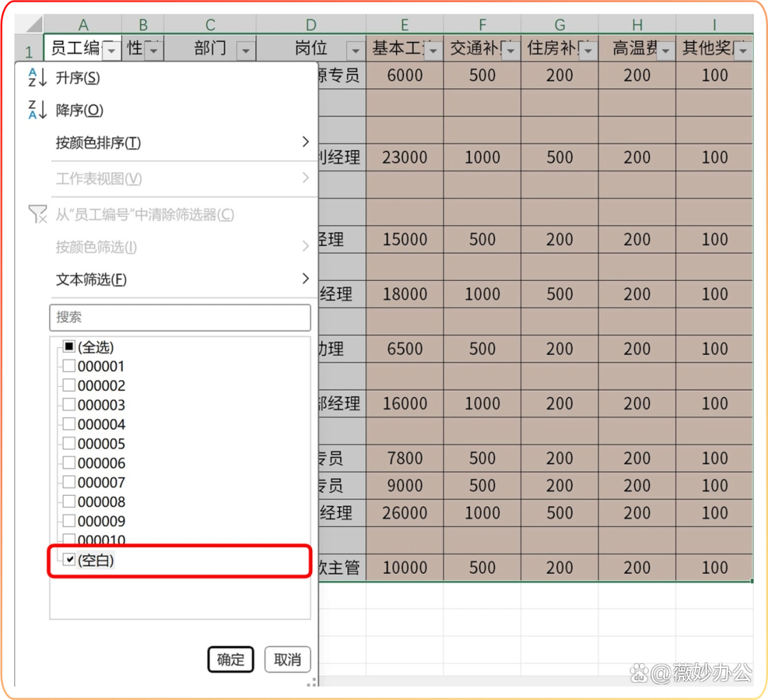Screen dimensions: 768x700
Task: Click the filter icon on 交通补贴 column
Action: coord(511,50)
